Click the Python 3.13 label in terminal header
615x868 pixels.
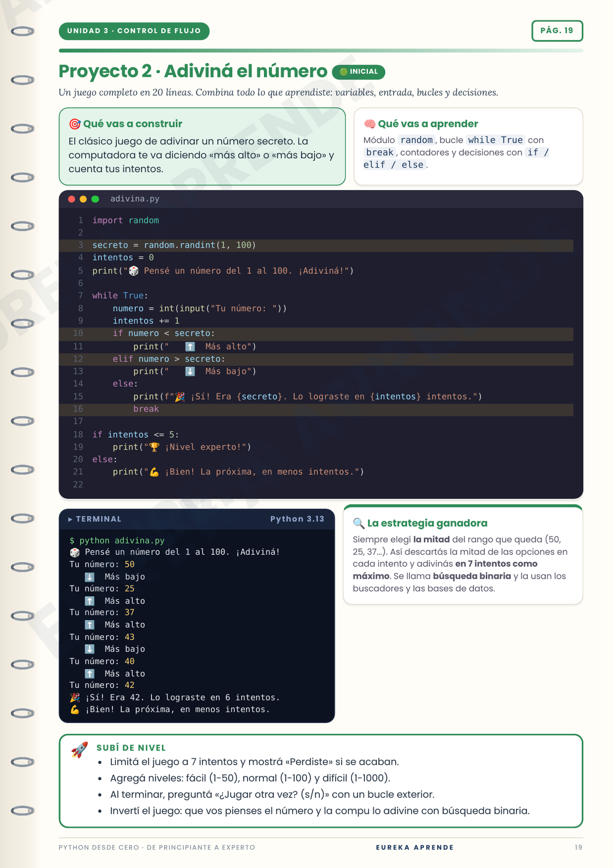click(x=297, y=519)
